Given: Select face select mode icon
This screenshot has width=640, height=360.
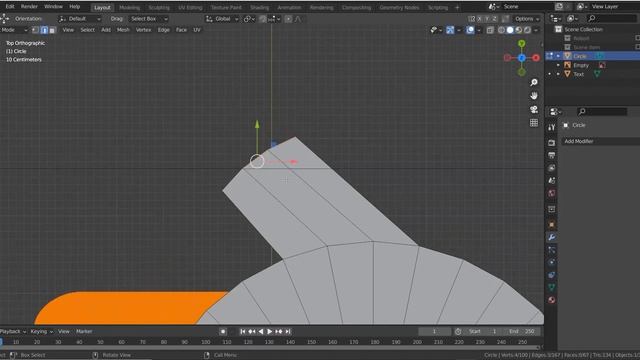Looking at the screenshot, I should pyautogui.click(x=52, y=30).
